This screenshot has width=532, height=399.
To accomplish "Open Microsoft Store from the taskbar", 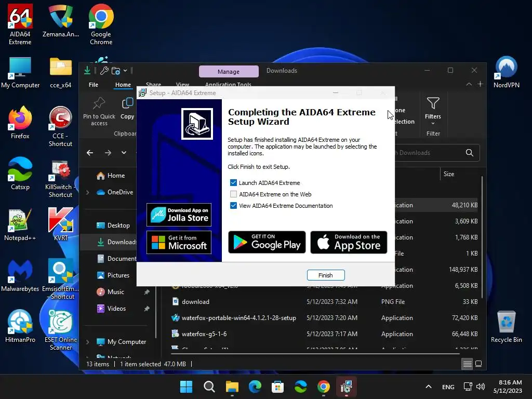I will coord(277,387).
